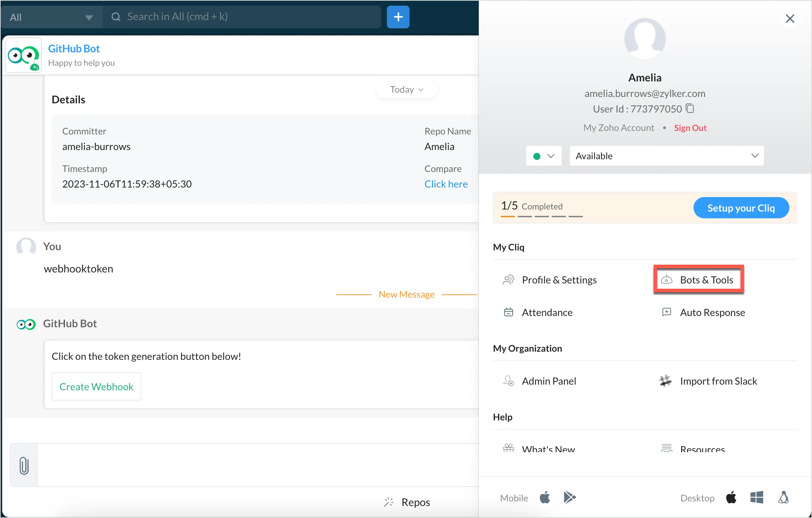Click the Sign Out link
Screen dimensions: 812x518
[x=690, y=128]
